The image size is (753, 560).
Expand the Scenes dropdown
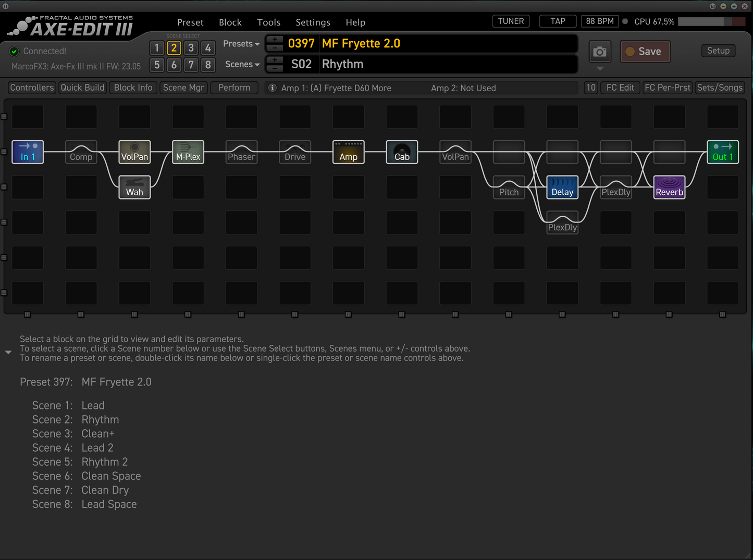[241, 64]
